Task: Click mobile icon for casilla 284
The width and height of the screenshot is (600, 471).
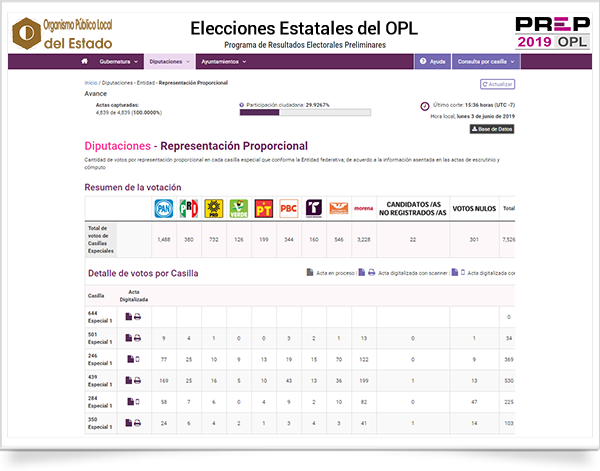Action: point(138,402)
